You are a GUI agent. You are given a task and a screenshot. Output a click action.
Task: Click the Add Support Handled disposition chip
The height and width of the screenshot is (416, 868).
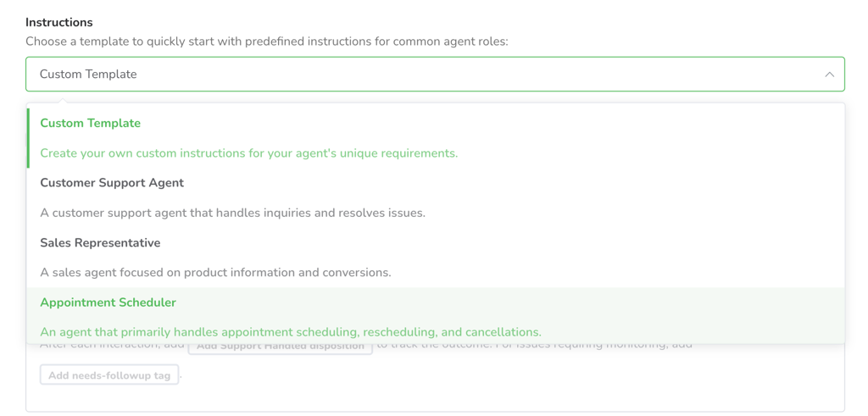tap(281, 347)
